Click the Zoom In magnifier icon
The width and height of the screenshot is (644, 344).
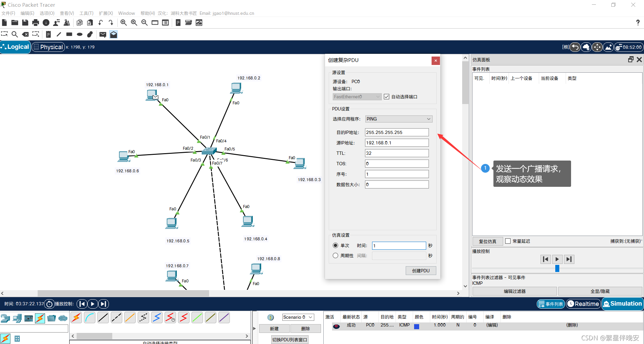pyautogui.click(x=124, y=23)
